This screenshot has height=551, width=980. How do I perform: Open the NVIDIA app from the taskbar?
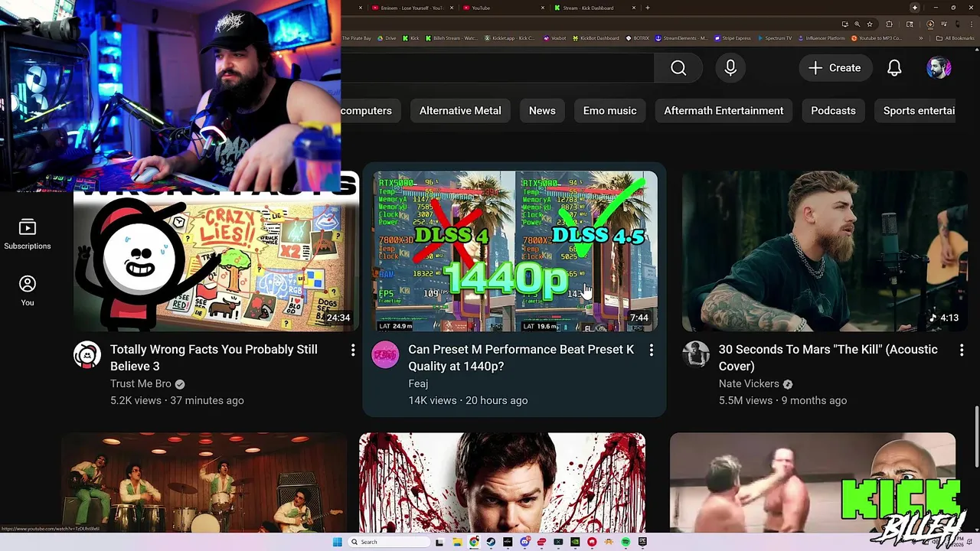(575, 542)
